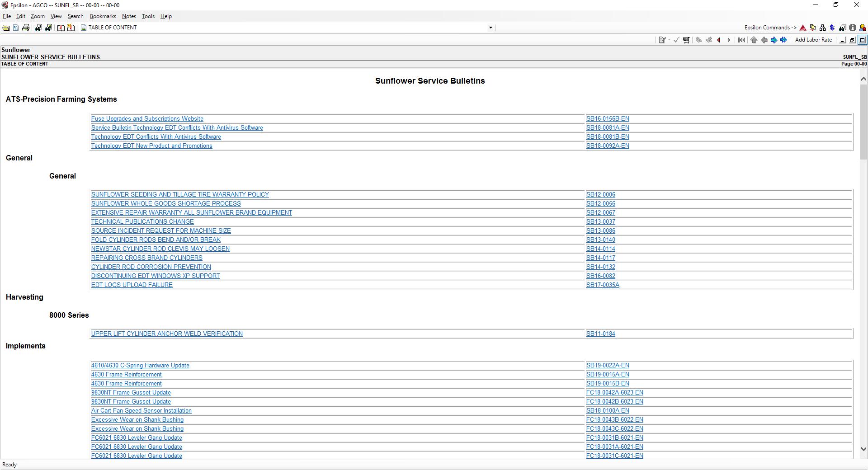Click the yellow copy documents Epsilon command icon
The image size is (868, 470).
(x=813, y=28)
